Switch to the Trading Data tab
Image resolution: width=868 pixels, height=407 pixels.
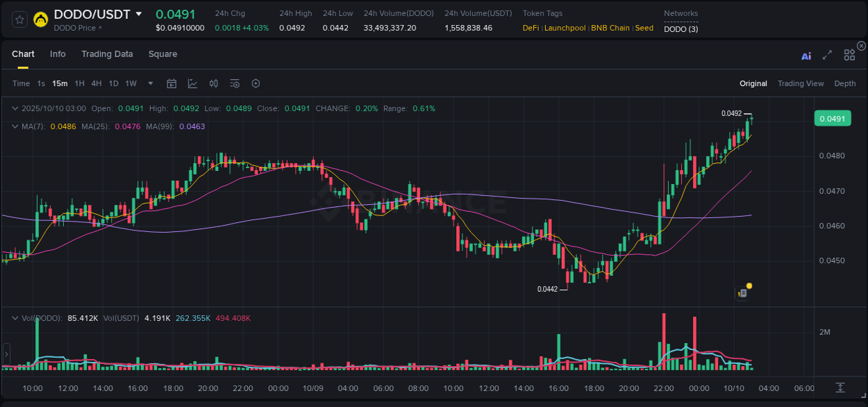107,54
